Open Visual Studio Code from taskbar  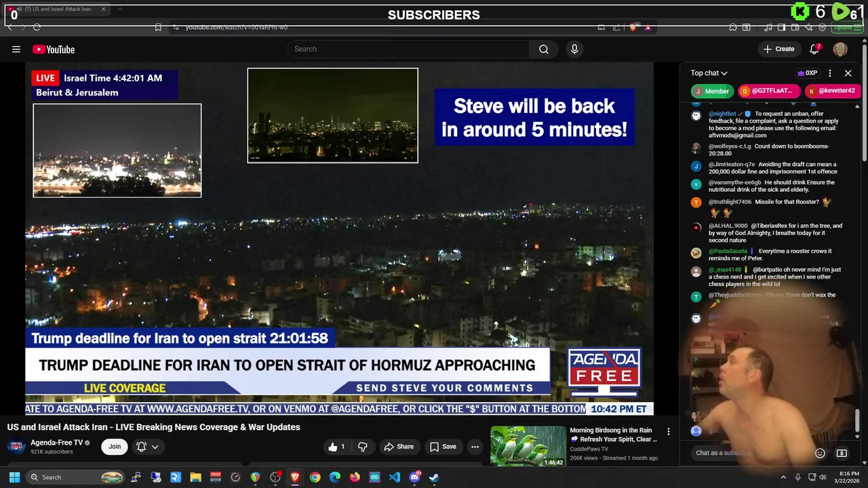[395, 477]
